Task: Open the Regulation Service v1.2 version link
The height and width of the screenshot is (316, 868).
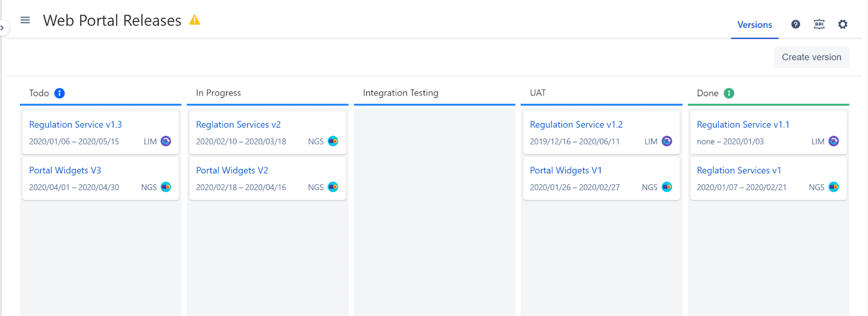Action: (576, 124)
